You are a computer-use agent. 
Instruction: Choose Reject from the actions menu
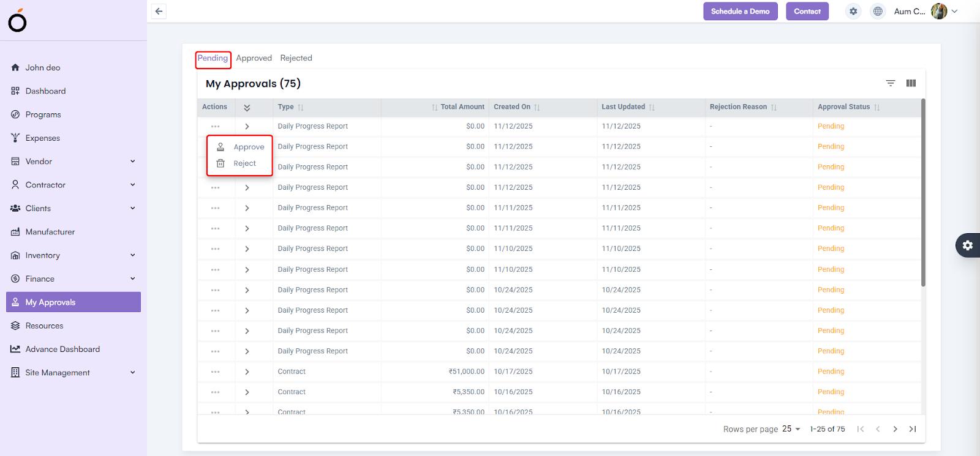click(x=244, y=163)
